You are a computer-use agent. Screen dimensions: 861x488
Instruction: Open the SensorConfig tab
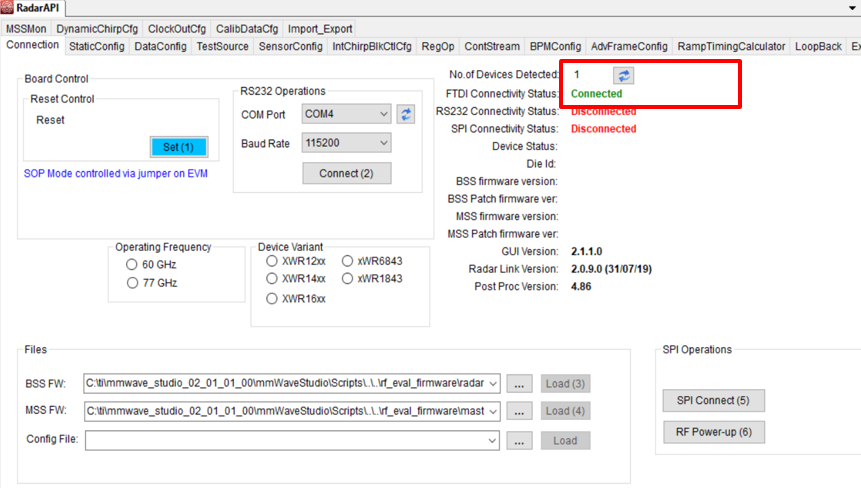click(x=290, y=47)
